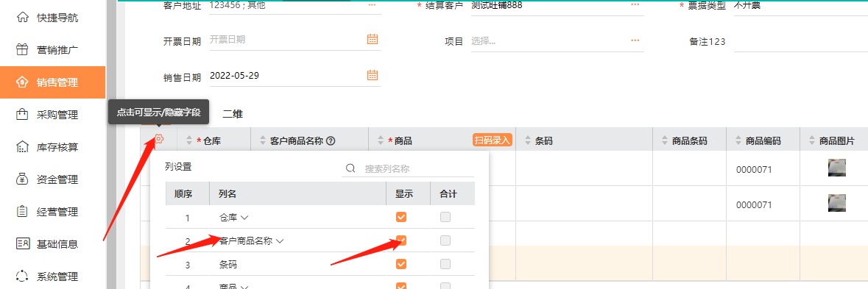
Task: Open 资金管理 menu in sidebar
Action: (x=52, y=179)
